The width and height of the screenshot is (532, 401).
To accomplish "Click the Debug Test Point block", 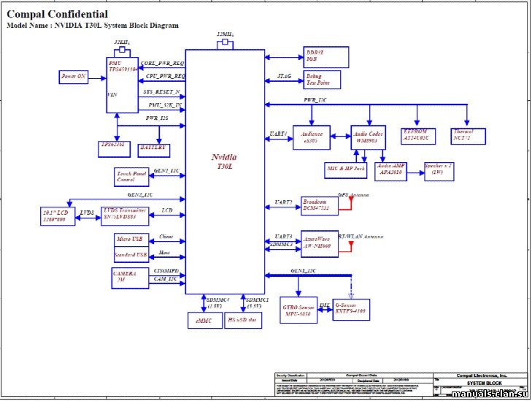I will [322, 80].
